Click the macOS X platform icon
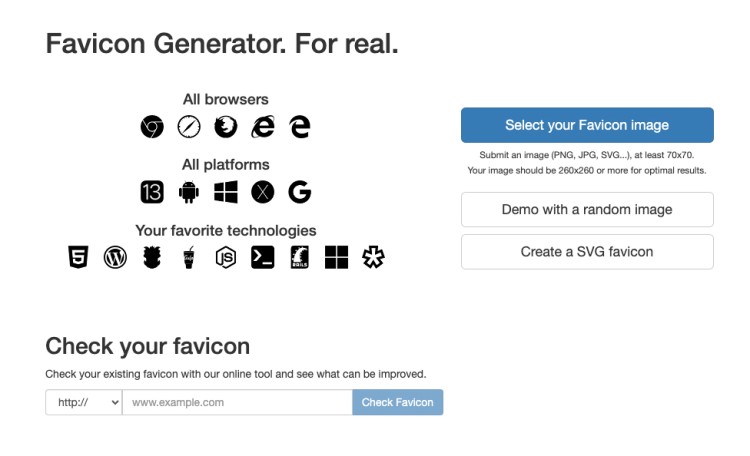Viewport: 750px width, 456px height. coord(263,192)
